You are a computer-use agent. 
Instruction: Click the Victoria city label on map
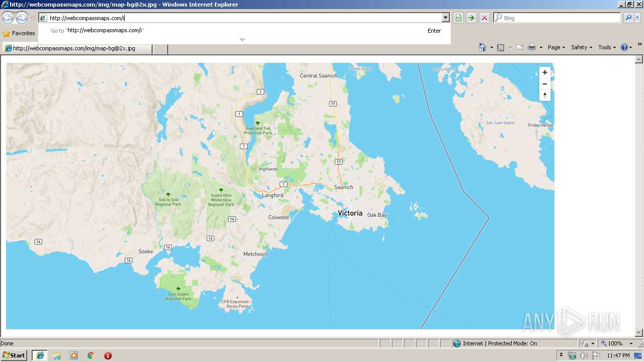point(350,213)
